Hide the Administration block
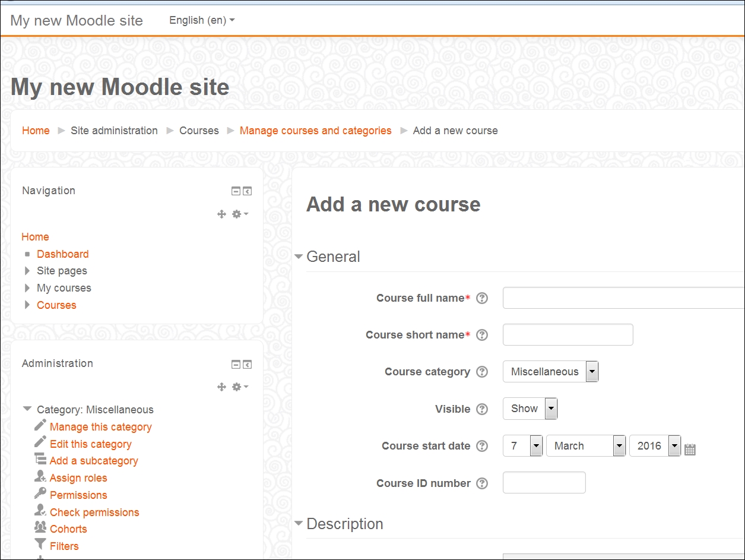745x560 pixels. point(236,364)
